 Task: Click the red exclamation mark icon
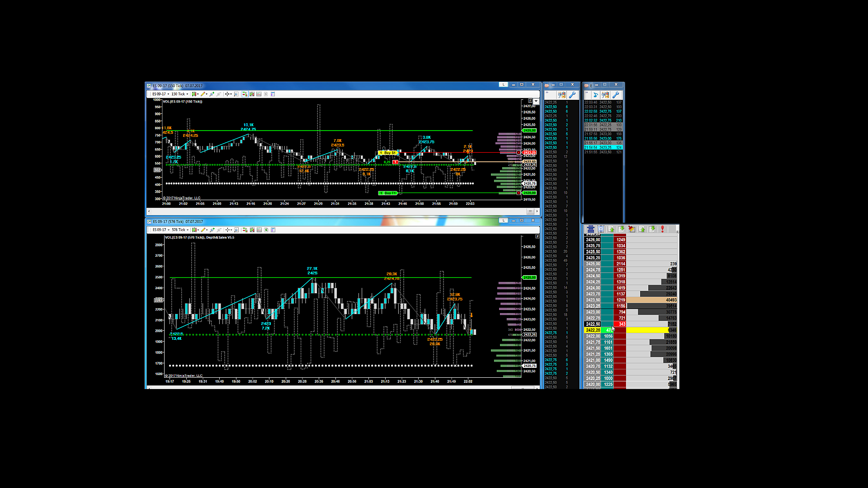coord(662,229)
